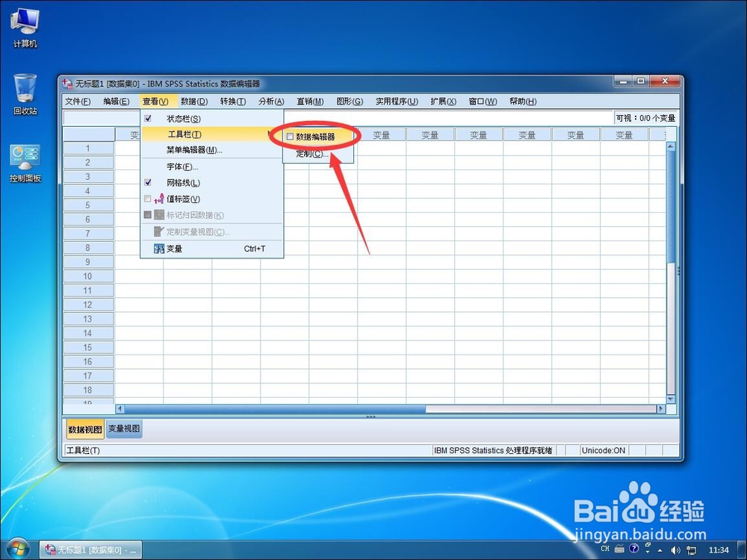Click the taskbar clock 11:34

coord(719,550)
